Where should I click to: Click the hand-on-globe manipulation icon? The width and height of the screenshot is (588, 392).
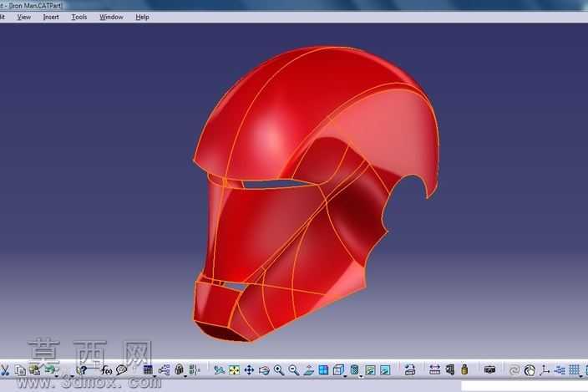click(530, 370)
